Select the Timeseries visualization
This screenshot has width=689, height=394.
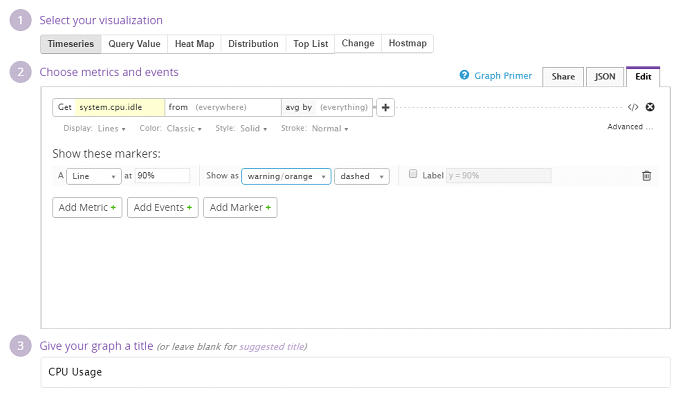point(71,44)
